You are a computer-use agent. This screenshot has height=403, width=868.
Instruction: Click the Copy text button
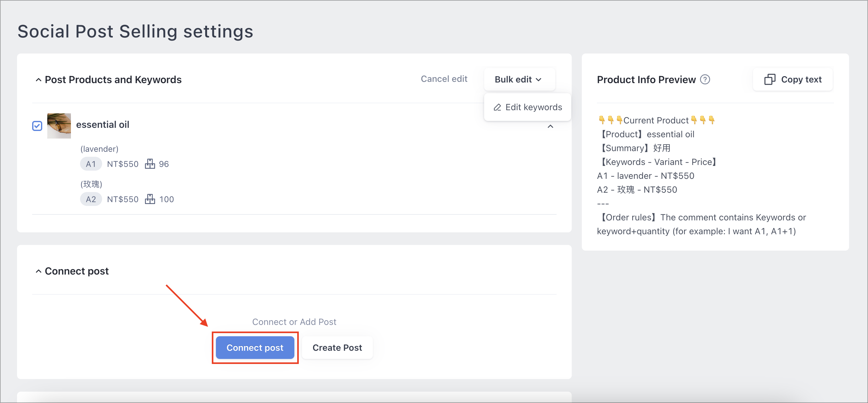coord(793,79)
